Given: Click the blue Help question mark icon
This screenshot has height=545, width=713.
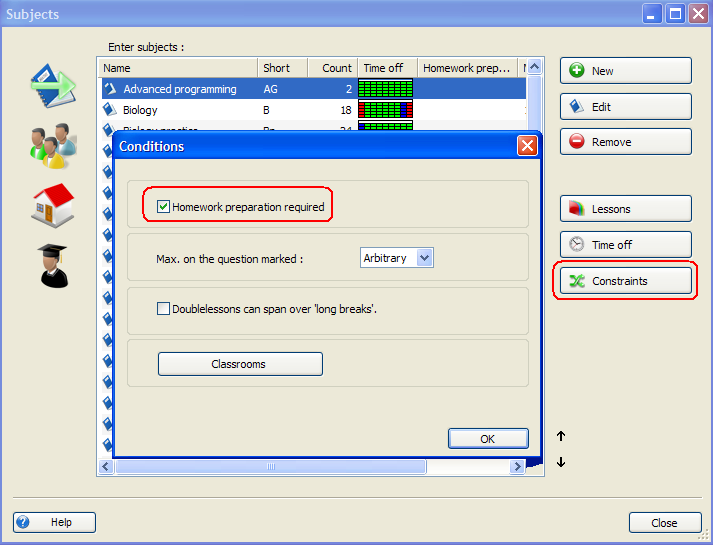Looking at the screenshot, I should click(23, 522).
